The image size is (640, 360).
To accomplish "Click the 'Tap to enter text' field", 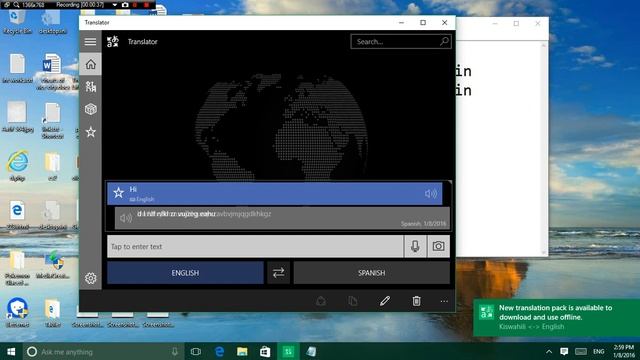I will (x=255, y=247).
